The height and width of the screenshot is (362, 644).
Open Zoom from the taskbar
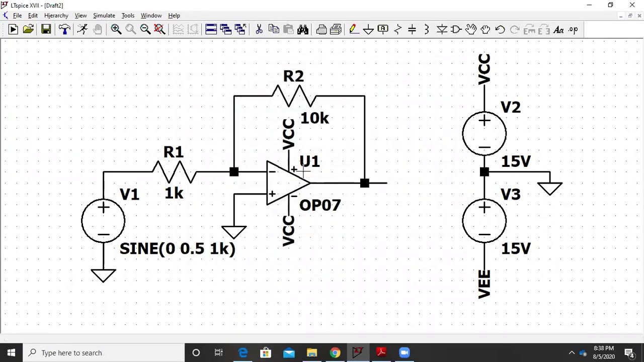pos(405,353)
